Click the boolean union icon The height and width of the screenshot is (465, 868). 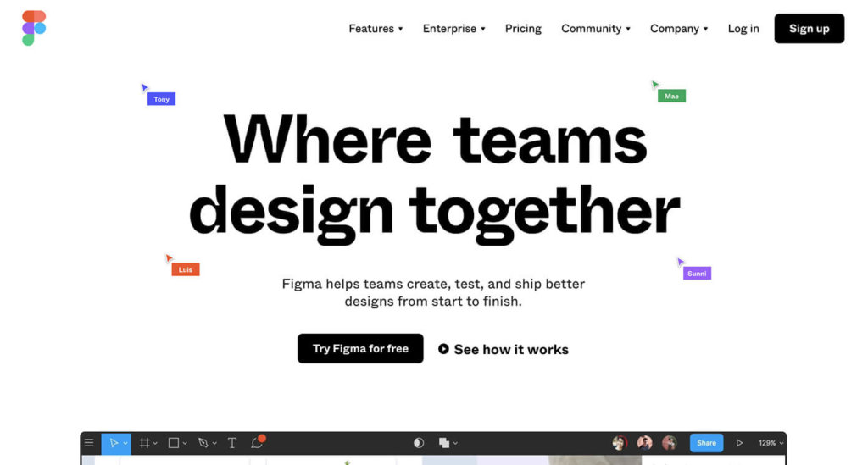(444, 443)
